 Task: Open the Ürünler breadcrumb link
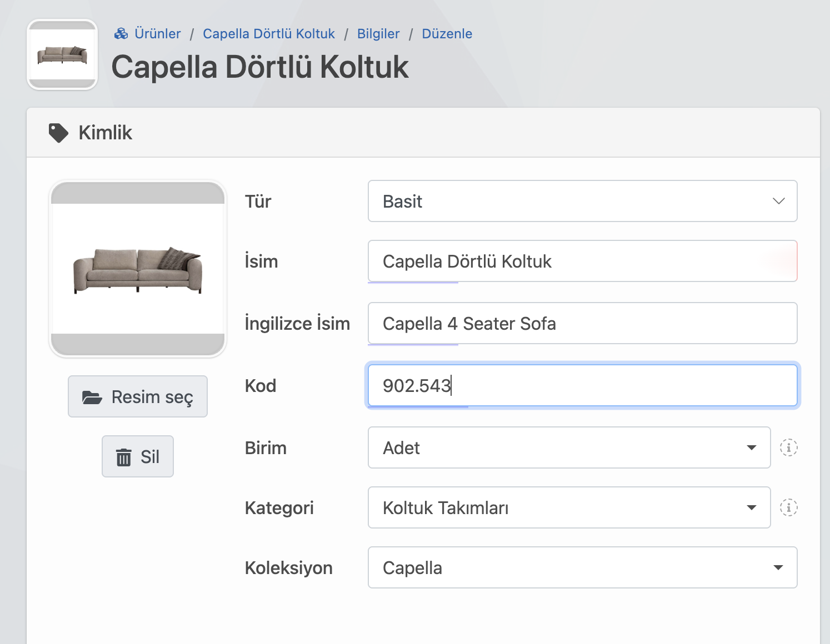coord(157,34)
